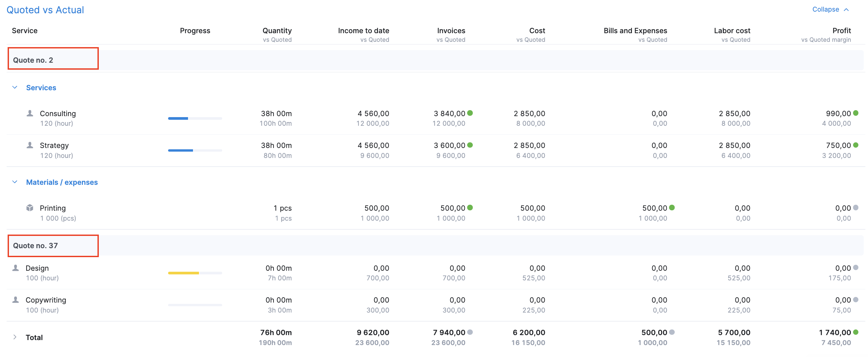Click the Services section label

41,88
